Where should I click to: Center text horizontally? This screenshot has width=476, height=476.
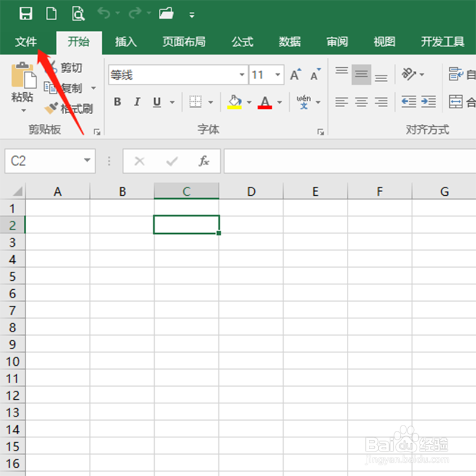[361, 102]
